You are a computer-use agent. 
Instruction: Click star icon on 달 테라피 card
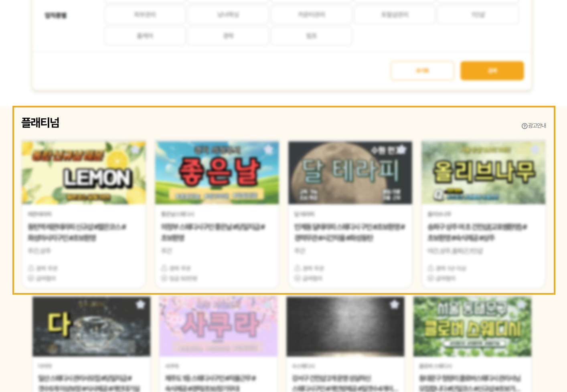pyautogui.click(x=401, y=150)
